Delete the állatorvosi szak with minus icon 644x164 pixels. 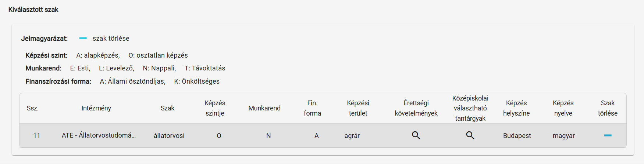coord(608,135)
